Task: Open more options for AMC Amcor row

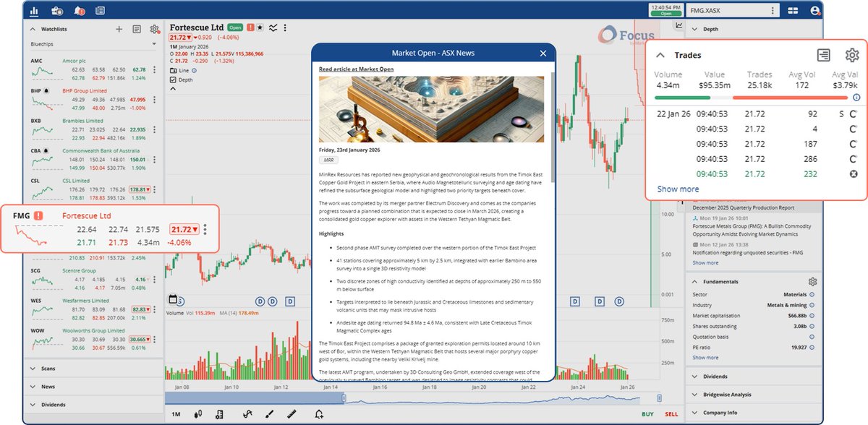Action: (x=154, y=70)
